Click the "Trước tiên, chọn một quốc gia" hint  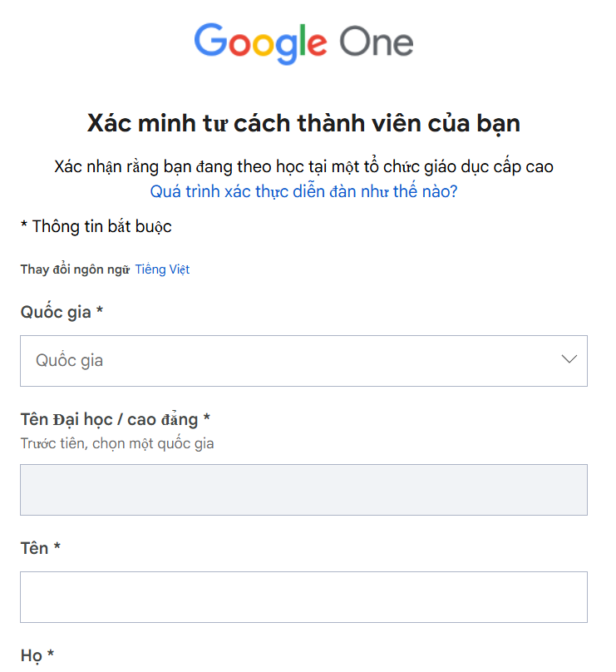click(x=116, y=443)
